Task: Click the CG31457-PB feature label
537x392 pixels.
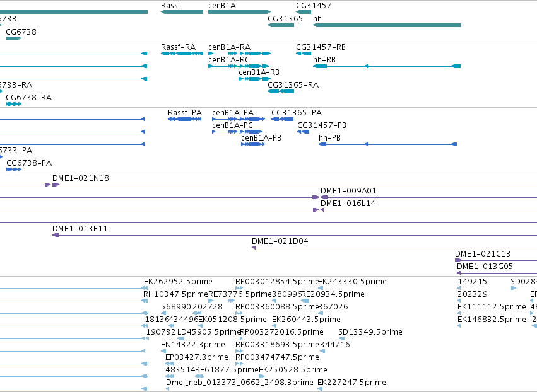Action: point(322,125)
